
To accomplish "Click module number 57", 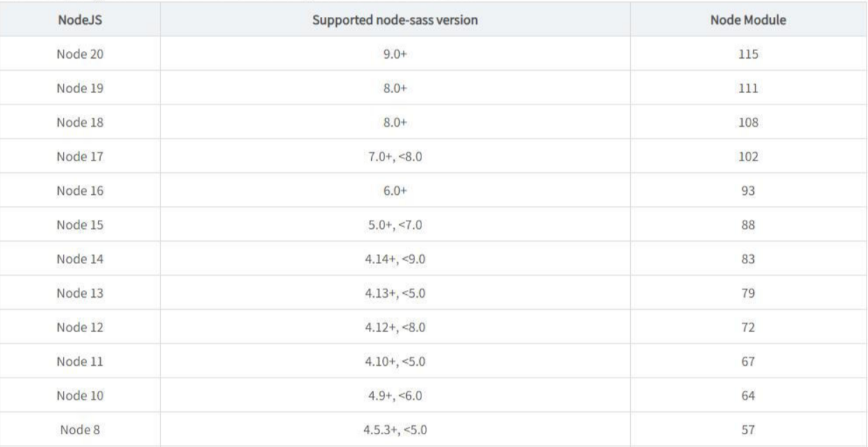I will tap(749, 429).
